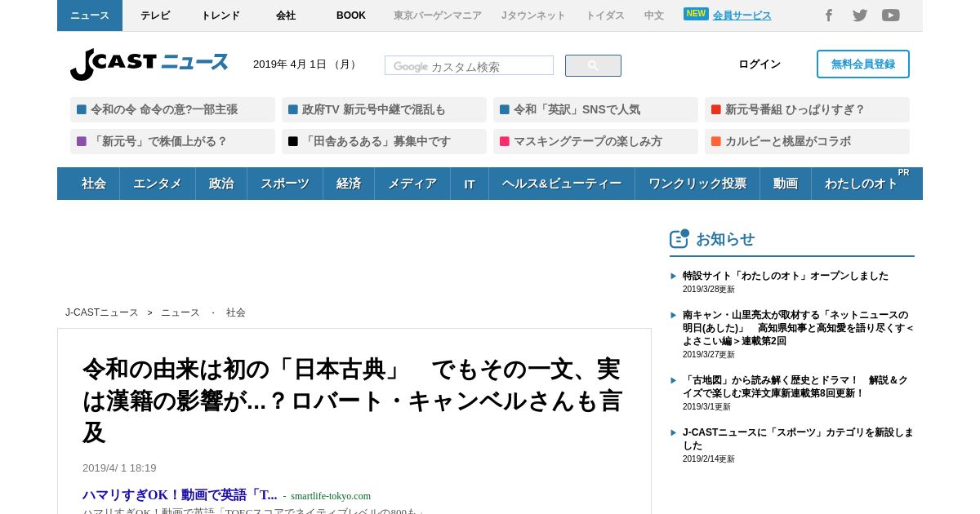The height and width of the screenshot is (514, 980).
Task: Open the Facebook icon link
Action: coord(828,16)
